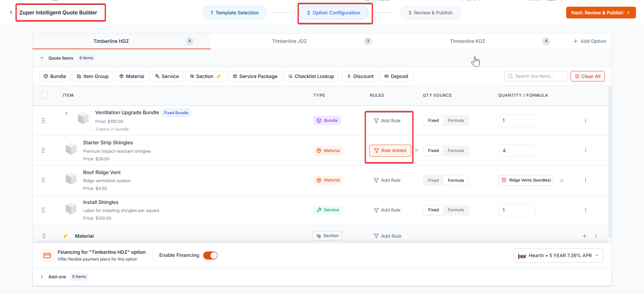Add a Checklist Lookup item
This screenshot has width=644, height=294.
point(311,76)
